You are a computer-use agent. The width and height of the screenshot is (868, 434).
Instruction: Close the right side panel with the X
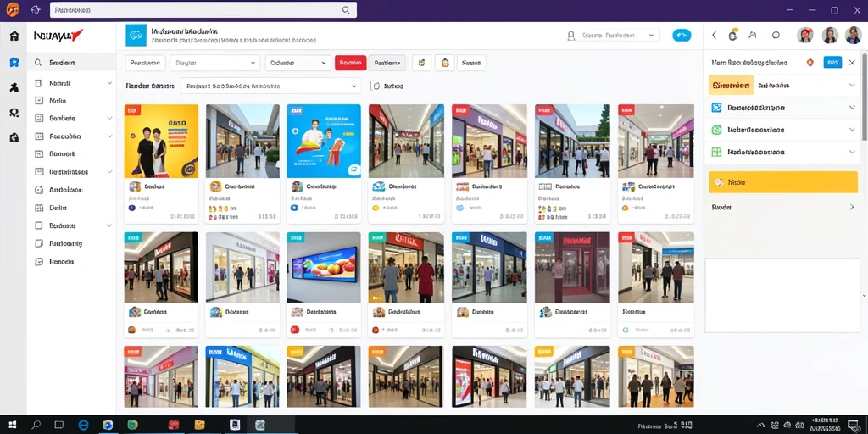[852, 63]
